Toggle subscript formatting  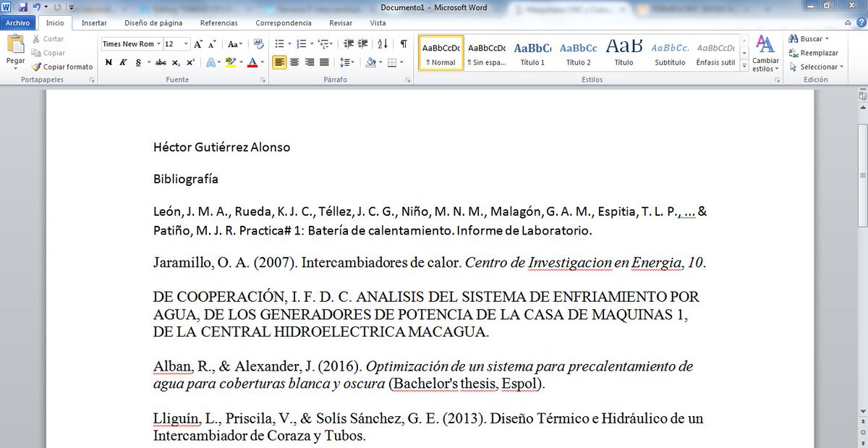pos(176,62)
